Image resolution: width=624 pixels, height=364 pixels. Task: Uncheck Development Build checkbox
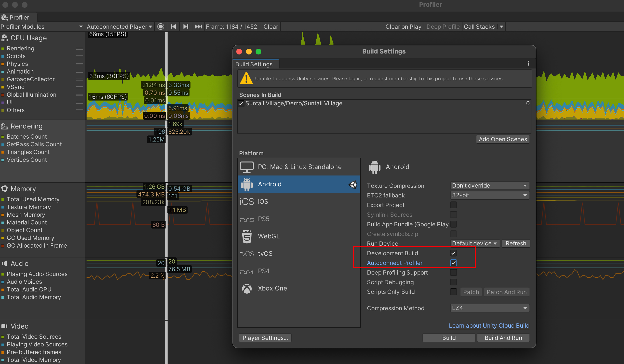coord(453,253)
